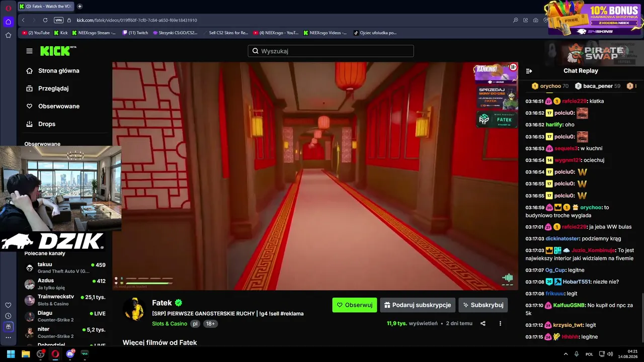The image size is (644, 362).
Task: Open Discord from taskbar
Action: pos(70,354)
